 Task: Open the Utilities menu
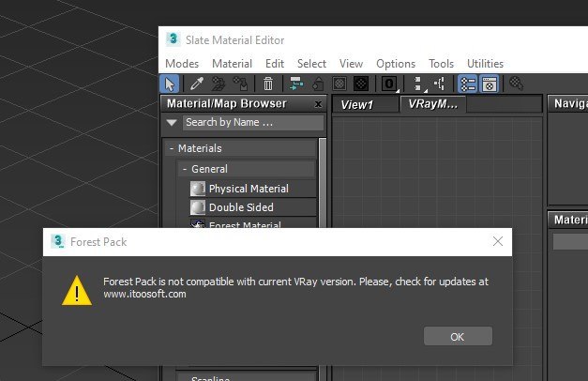pyautogui.click(x=485, y=64)
